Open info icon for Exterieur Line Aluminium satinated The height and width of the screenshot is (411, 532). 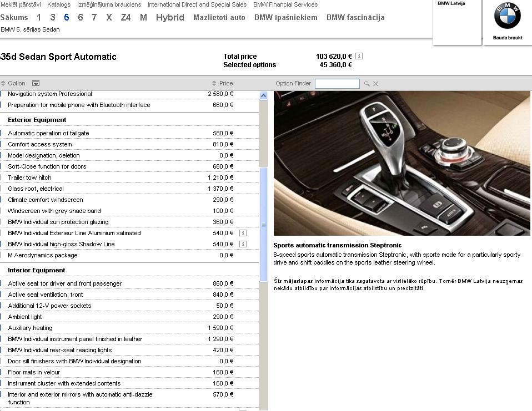pos(243,233)
